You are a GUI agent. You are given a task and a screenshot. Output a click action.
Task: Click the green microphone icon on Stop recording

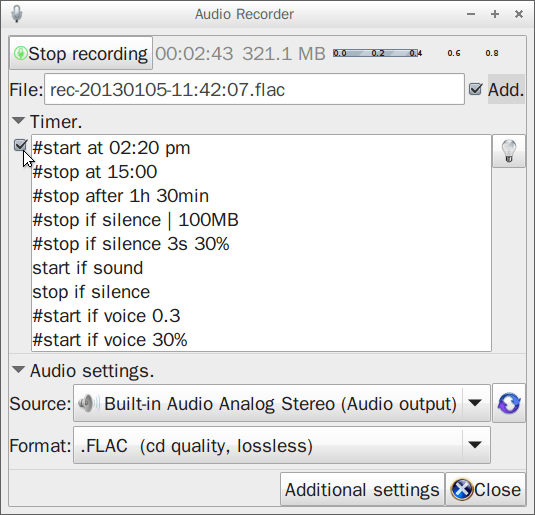pos(20,54)
